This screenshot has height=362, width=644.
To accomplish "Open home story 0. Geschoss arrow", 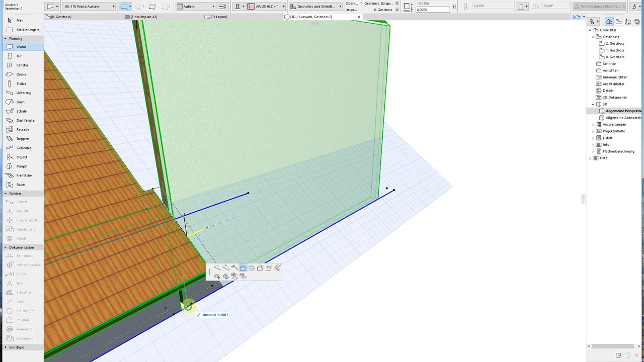I will pyautogui.click(x=397, y=10).
